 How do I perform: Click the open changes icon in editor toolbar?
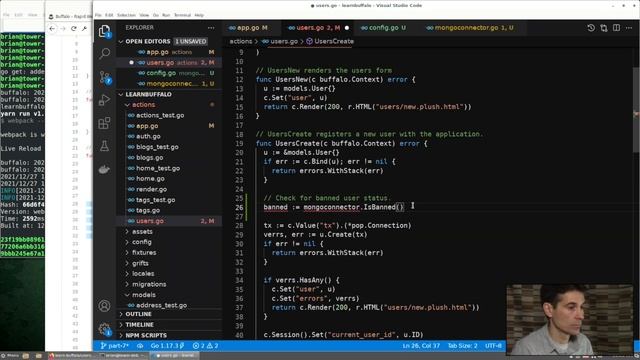[x=604, y=28]
